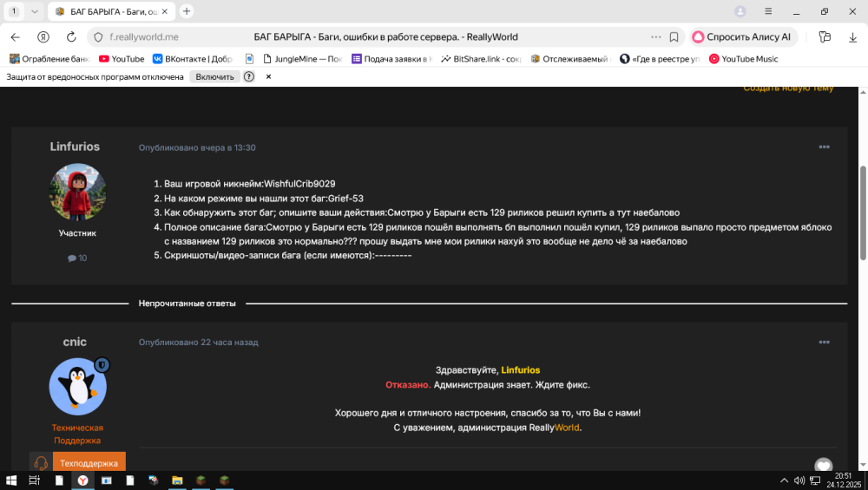Open the browser collections sidebar icon

[825, 37]
